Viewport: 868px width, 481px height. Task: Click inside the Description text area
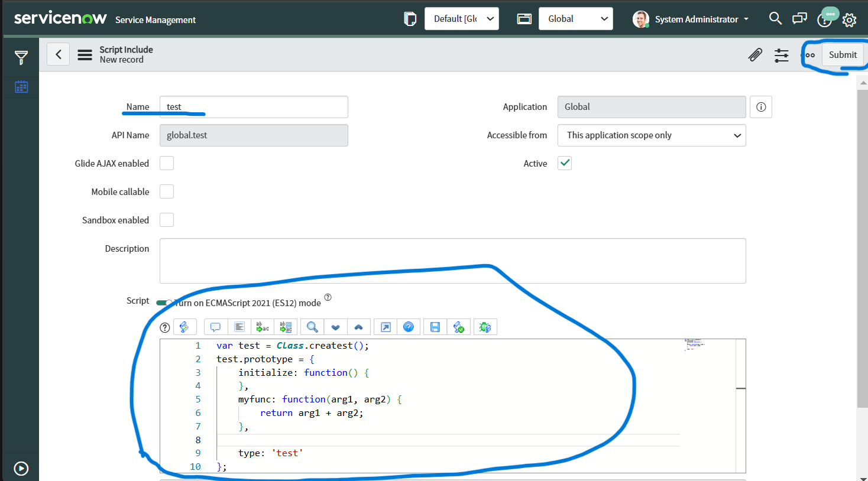tap(452, 261)
